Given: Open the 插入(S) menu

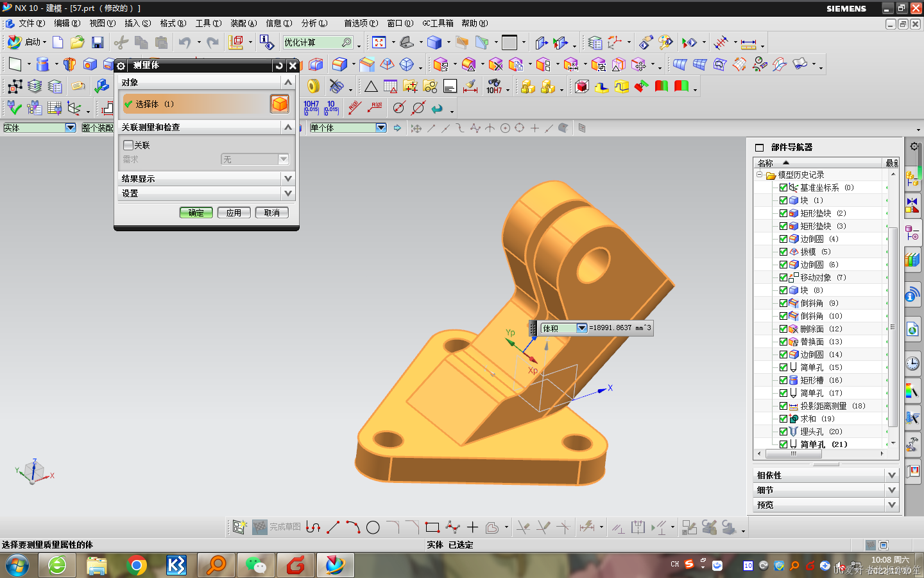Looking at the screenshot, I should 137,23.
